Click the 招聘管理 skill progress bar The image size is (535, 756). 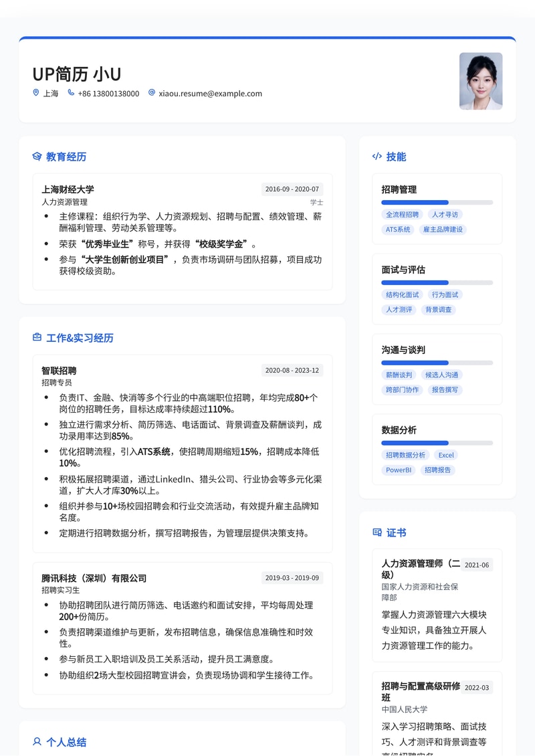click(x=437, y=201)
